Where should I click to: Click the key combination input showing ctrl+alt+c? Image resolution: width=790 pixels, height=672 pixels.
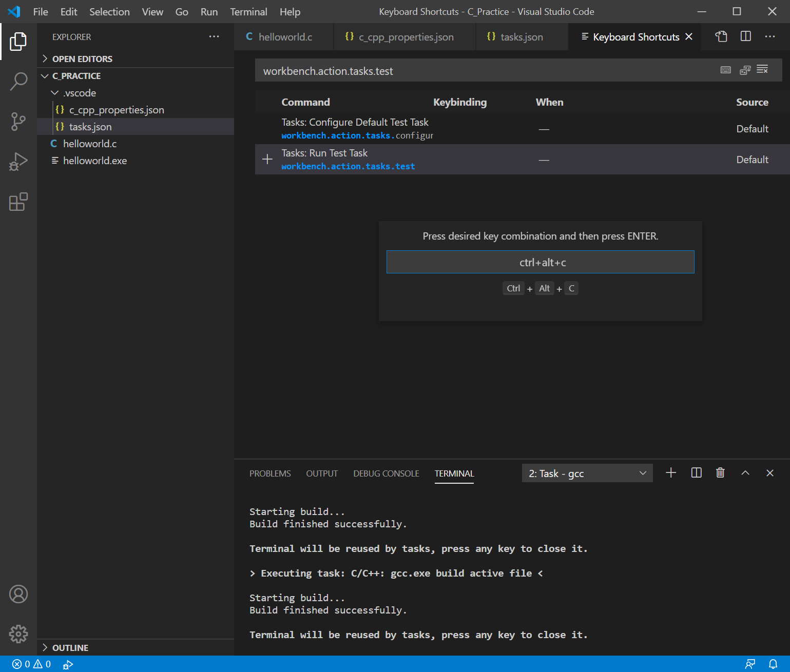[x=541, y=262]
